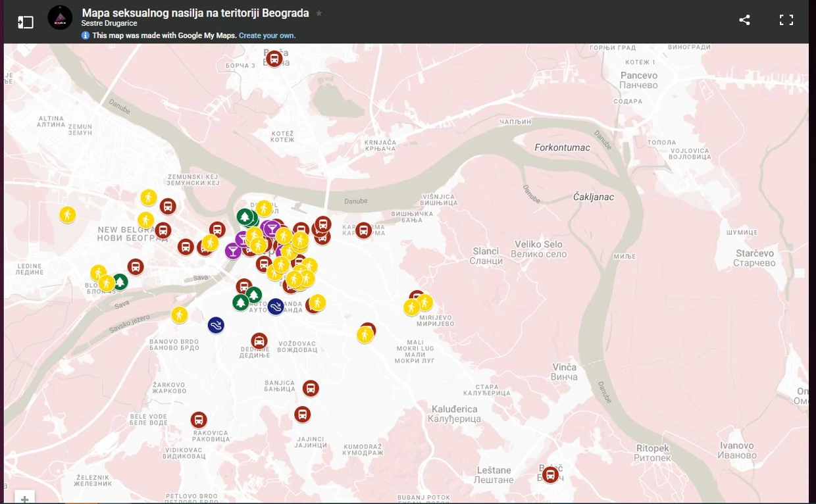Click the bus marker near Borča
816x504 pixels.
(x=274, y=59)
